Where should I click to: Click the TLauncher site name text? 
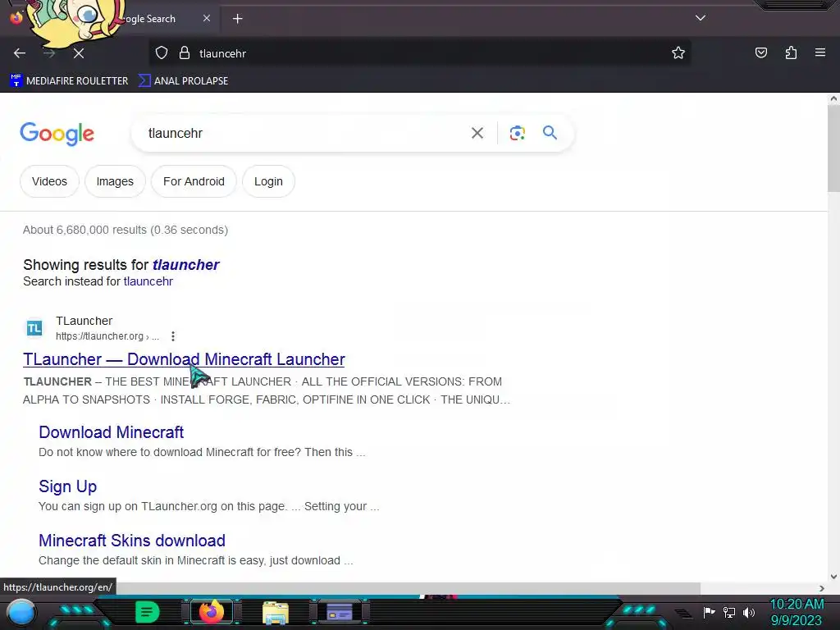pyautogui.click(x=84, y=321)
